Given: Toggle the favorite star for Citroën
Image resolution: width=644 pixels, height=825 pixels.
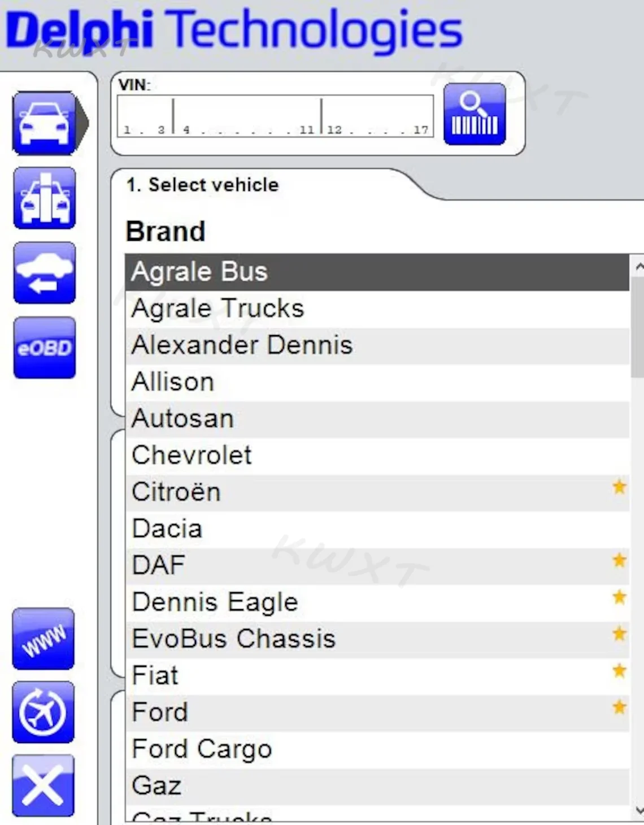Looking at the screenshot, I should (x=619, y=487).
